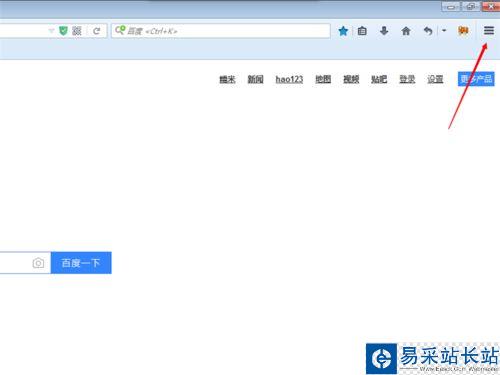The width and height of the screenshot is (500, 375).
Task: Click the orange extension icon
Action: point(463,31)
